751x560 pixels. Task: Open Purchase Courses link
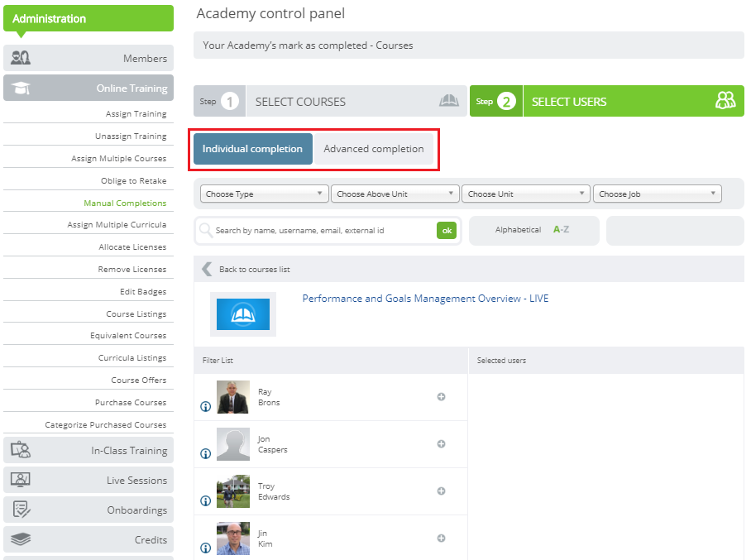[131, 402]
